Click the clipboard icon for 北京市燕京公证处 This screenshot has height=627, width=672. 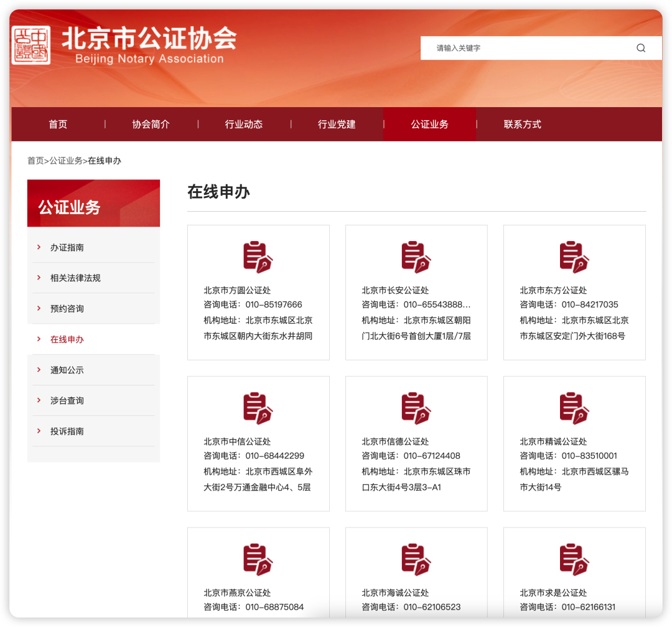(x=258, y=560)
